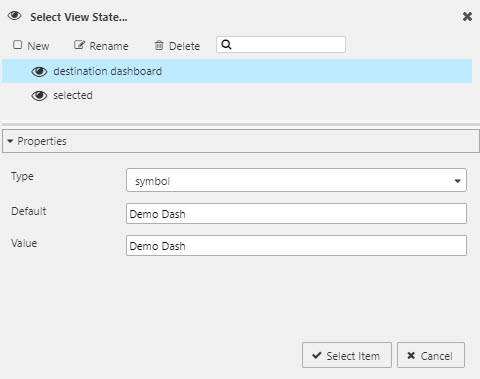Viewport: 480px width, 379px height.
Task: Collapse the Properties section
Action: click(10, 141)
